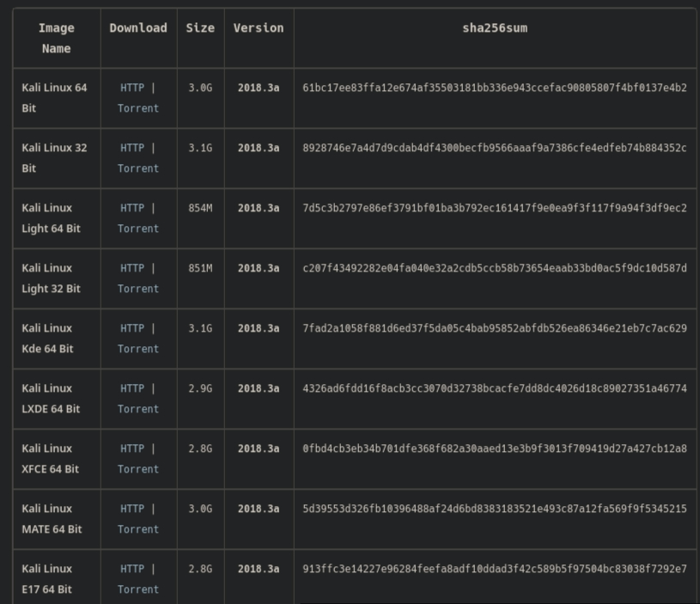Image resolution: width=700 pixels, height=604 pixels.
Task: Open Torrent link for Kali Kde 64 Bit
Action: point(138,349)
